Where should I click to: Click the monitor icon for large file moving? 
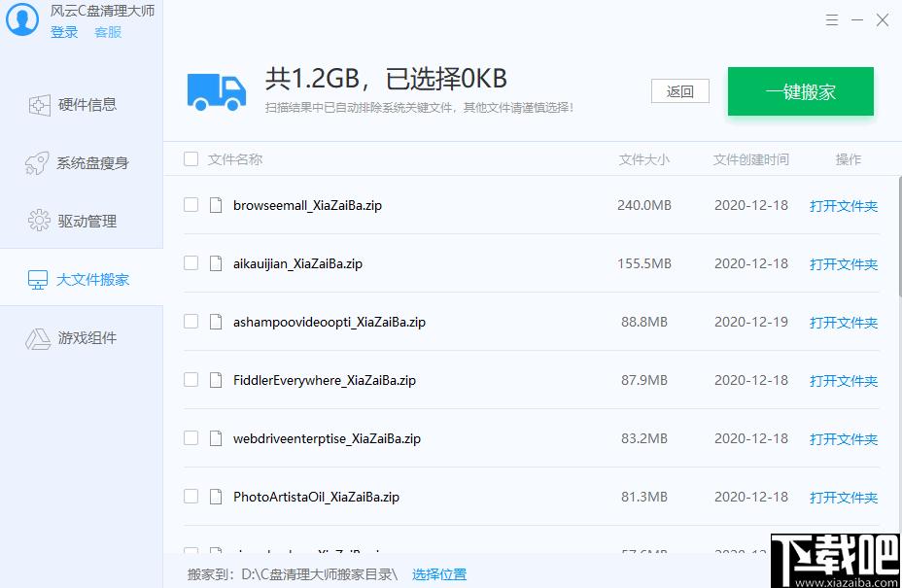(38, 280)
